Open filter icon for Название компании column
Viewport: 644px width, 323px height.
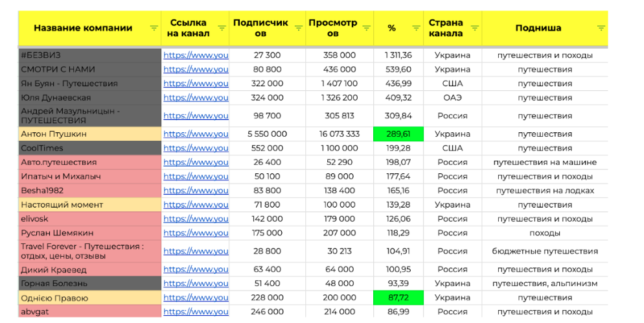(154, 28)
